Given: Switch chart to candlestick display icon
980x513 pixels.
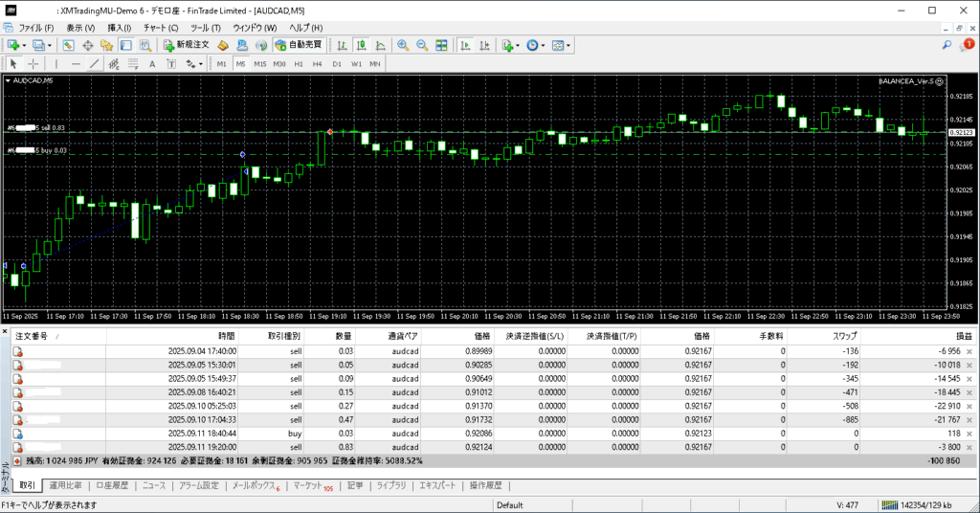Looking at the screenshot, I should pyautogui.click(x=363, y=45).
